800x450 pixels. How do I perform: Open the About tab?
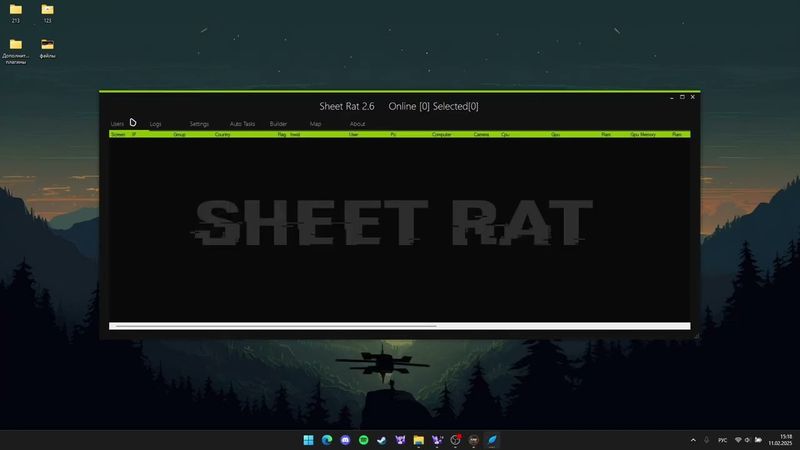click(x=357, y=124)
